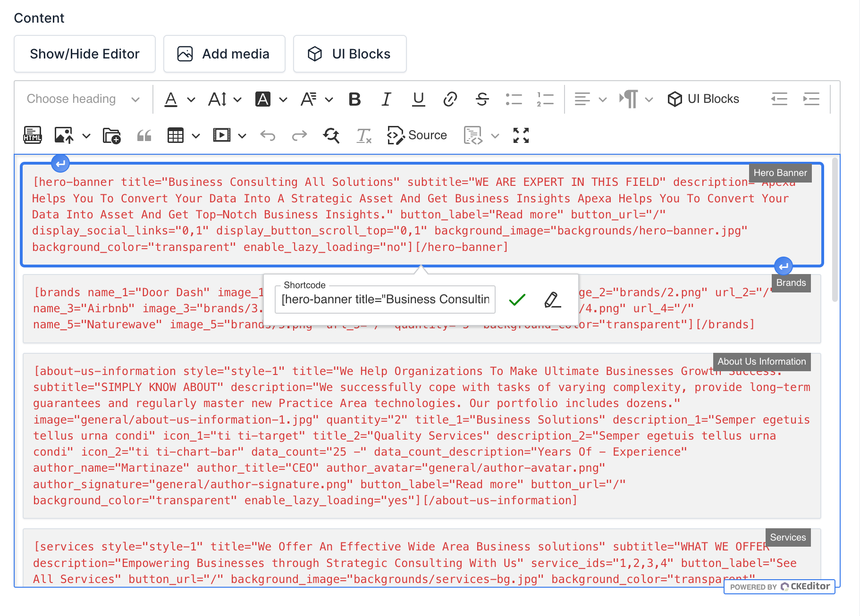
Task: Expand the insert table dropdown arrow
Action: click(x=196, y=136)
